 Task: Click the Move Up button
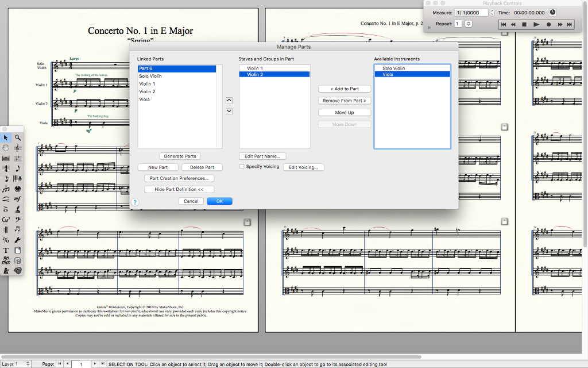pos(345,113)
